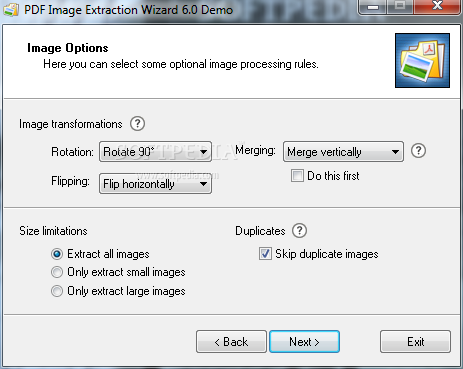Image resolution: width=463 pixels, height=369 pixels.
Task: Click the app icon in title bar
Action: coord(11,9)
